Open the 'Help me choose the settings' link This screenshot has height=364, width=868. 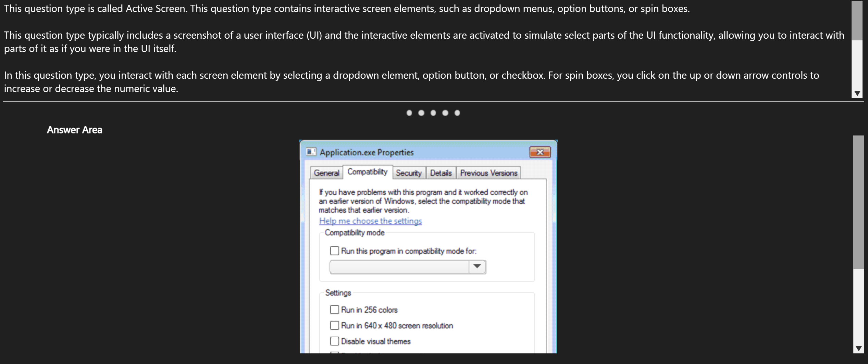point(370,221)
